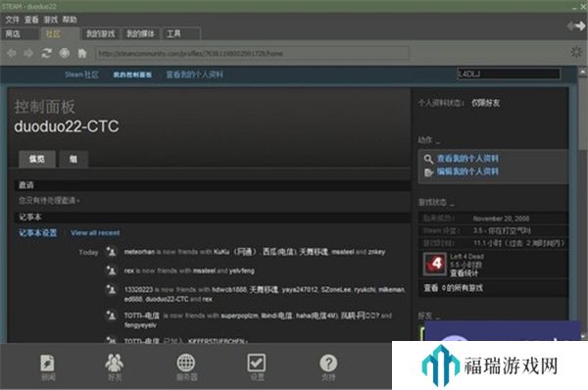This screenshot has height=390, width=588.
Task: Switch to the 我的媒体 tab
Action: pos(141,33)
